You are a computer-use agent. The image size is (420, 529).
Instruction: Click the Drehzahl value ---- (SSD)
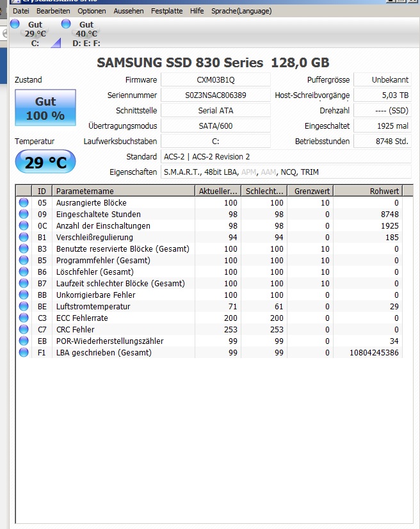(x=383, y=110)
